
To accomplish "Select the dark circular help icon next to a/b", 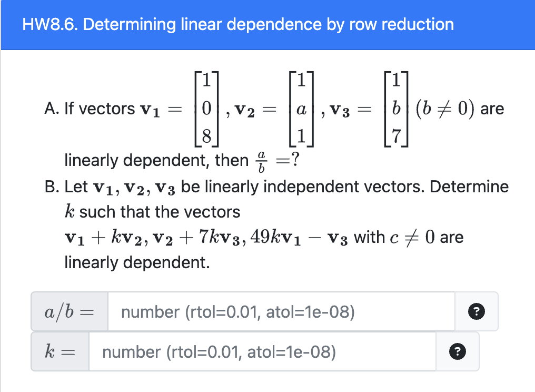I will (x=477, y=312).
